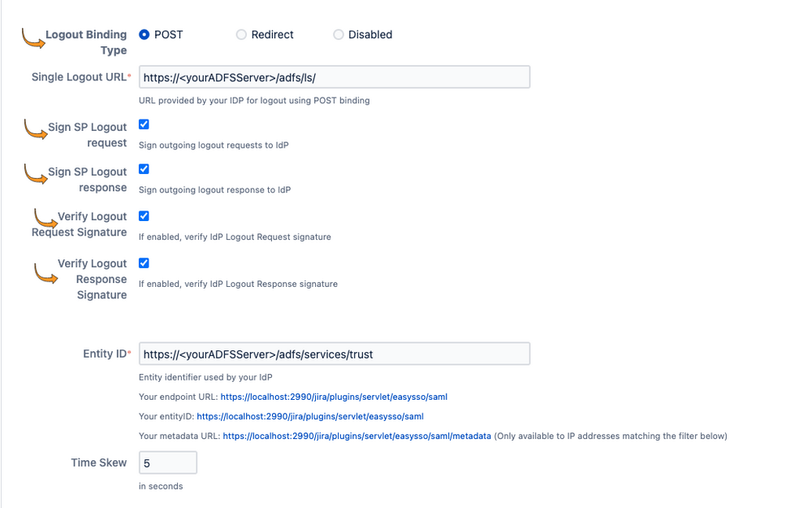Click the Logout Binding Type label

86,42
